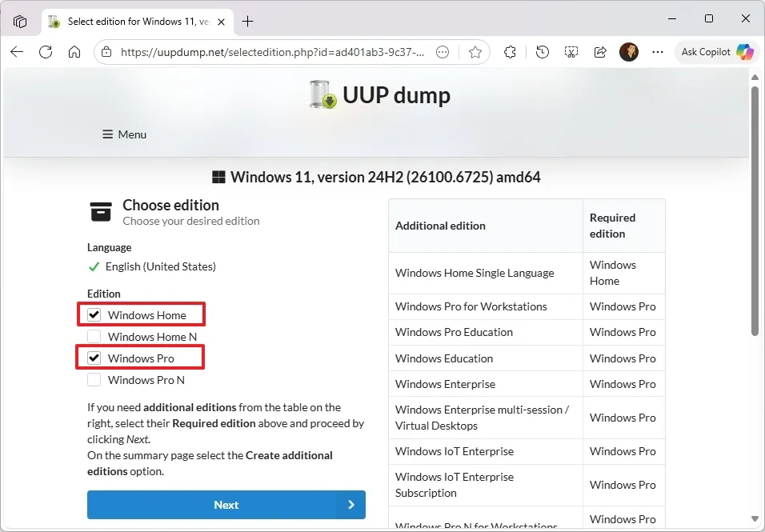Enable the Windows Home N checkbox
Screen dimensions: 765x532
coord(94,337)
